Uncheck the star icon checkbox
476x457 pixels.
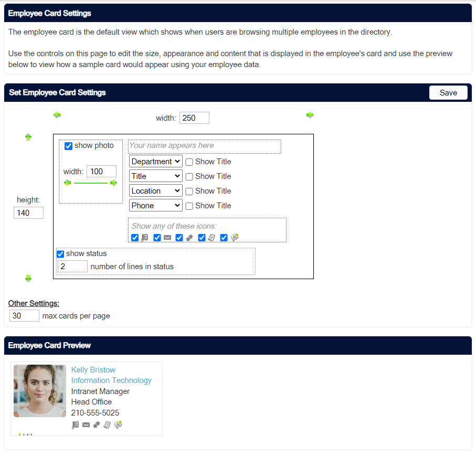click(179, 238)
